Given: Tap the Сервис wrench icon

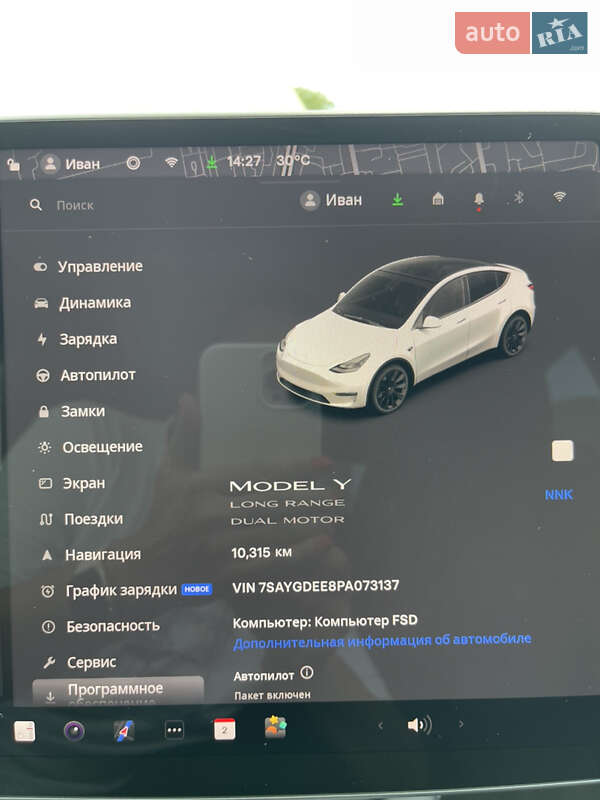Looking at the screenshot, I should pos(49,663).
